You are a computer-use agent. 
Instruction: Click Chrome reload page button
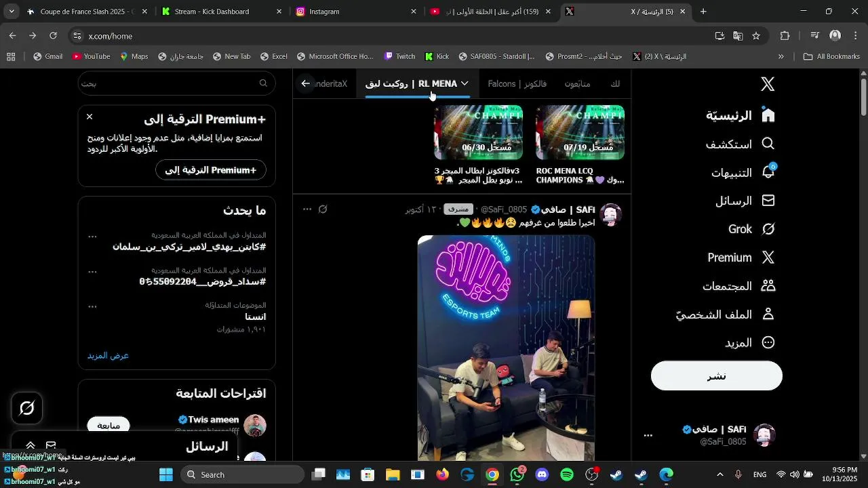click(x=53, y=35)
